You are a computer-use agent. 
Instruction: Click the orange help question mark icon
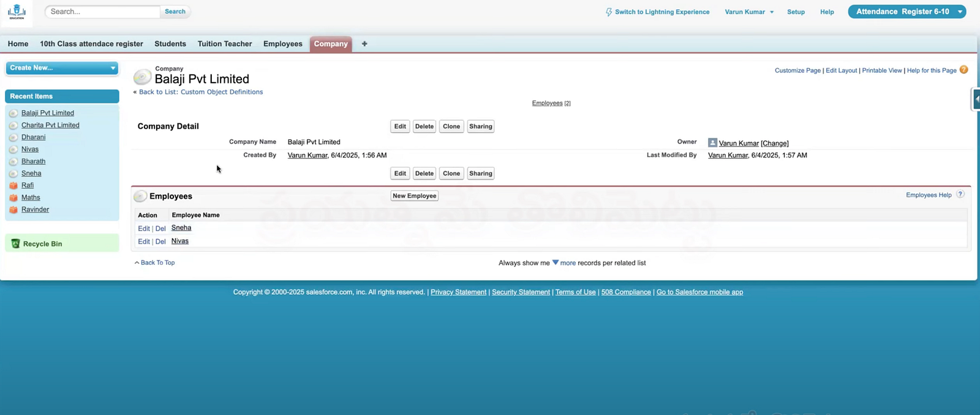(963, 70)
